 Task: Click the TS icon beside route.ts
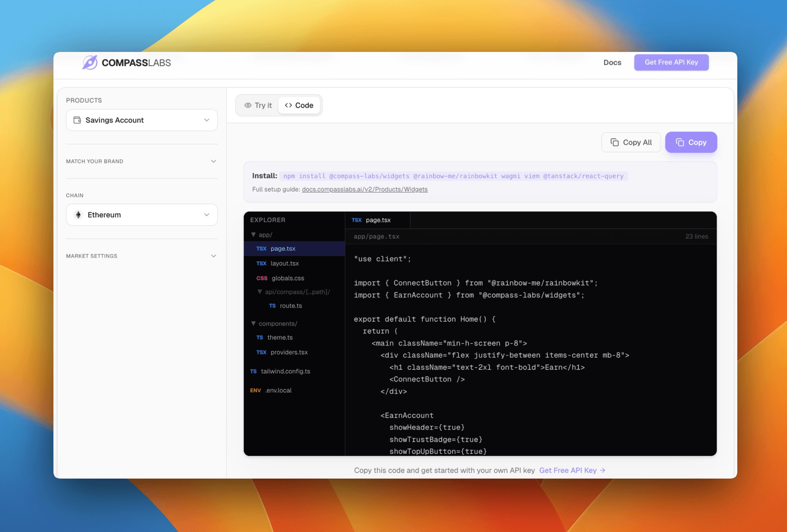click(272, 306)
